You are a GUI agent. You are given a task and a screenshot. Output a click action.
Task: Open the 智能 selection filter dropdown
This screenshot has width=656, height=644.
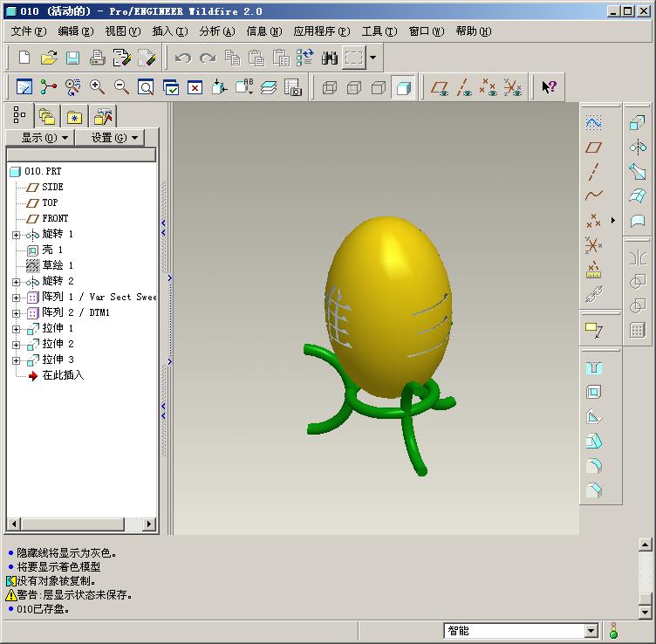pyautogui.click(x=591, y=631)
